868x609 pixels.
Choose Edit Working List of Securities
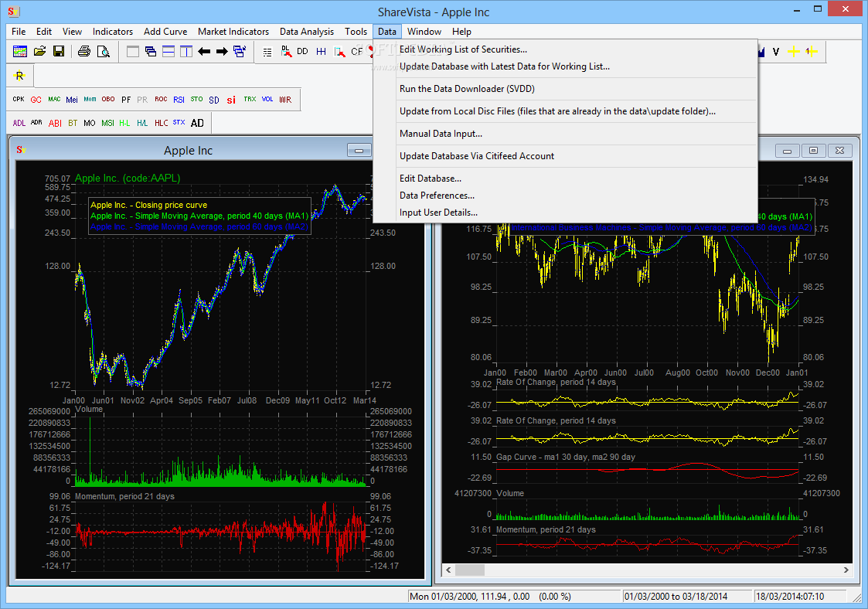pos(565,49)
